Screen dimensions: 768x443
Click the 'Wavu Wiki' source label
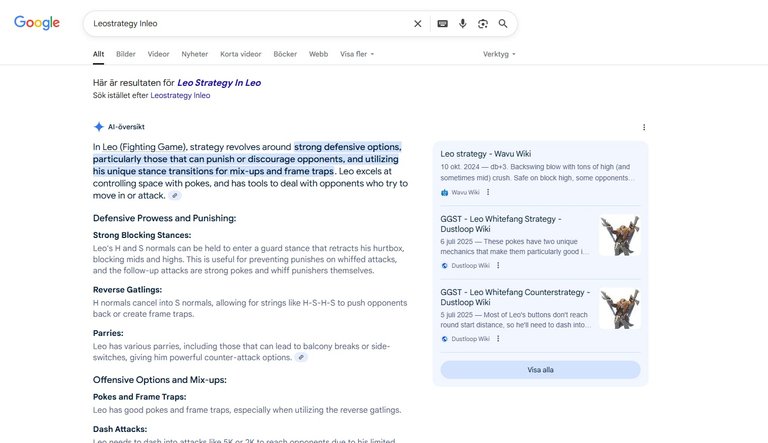click(x=465, y=193)
